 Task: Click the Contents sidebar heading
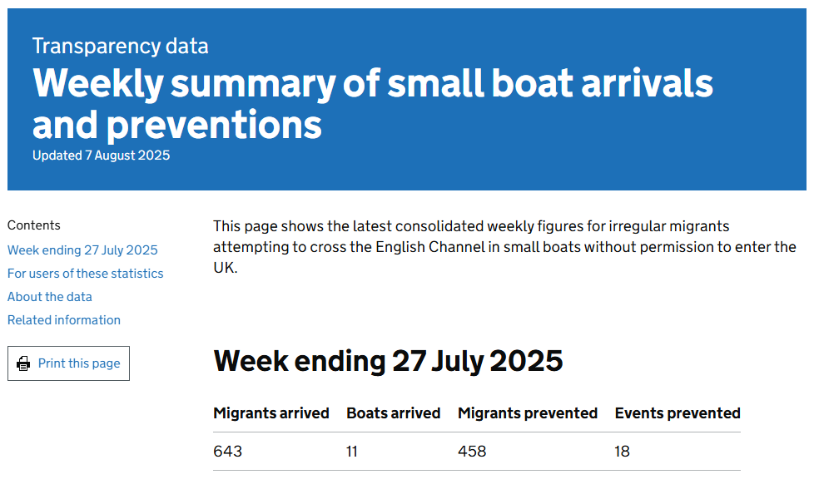(34, 225)
